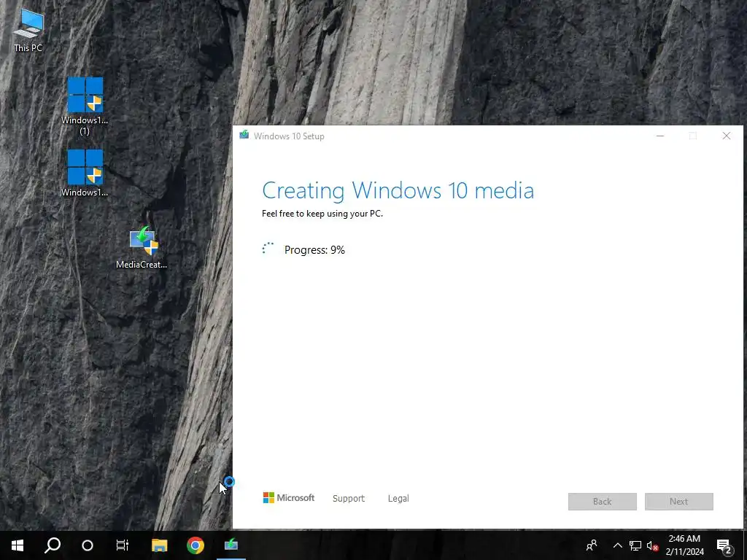Click the muted volume tray icon

[x=653, y=545]
